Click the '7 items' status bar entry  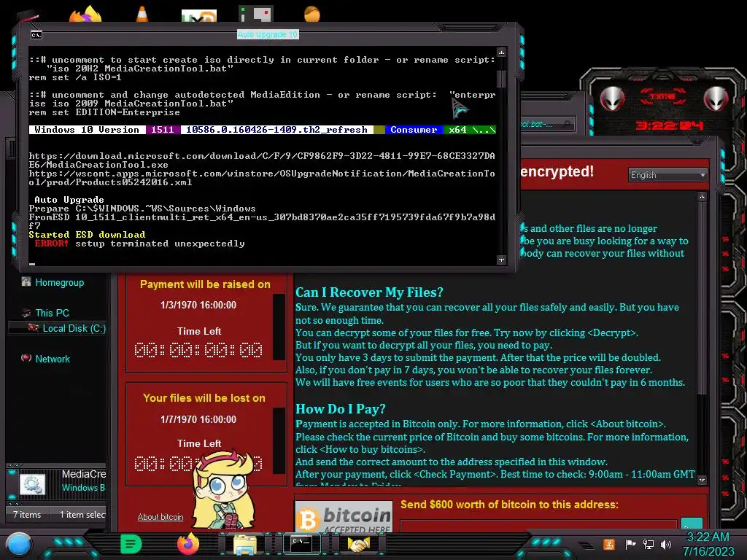(27, 514)
